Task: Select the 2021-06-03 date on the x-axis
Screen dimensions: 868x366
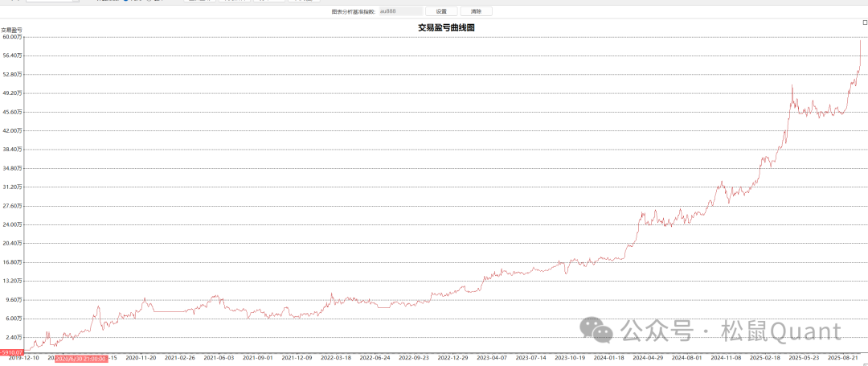Action: pyautogui.click(x=219, y=358)
